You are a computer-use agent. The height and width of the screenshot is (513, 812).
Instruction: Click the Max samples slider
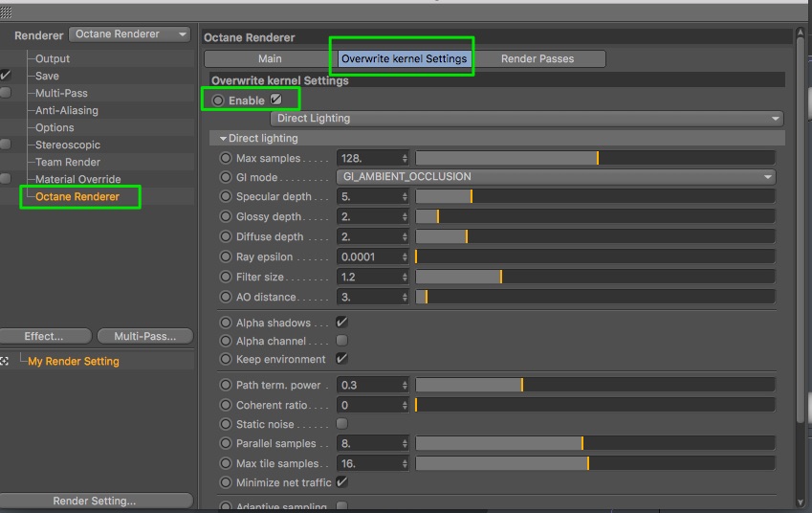(595, 158)
